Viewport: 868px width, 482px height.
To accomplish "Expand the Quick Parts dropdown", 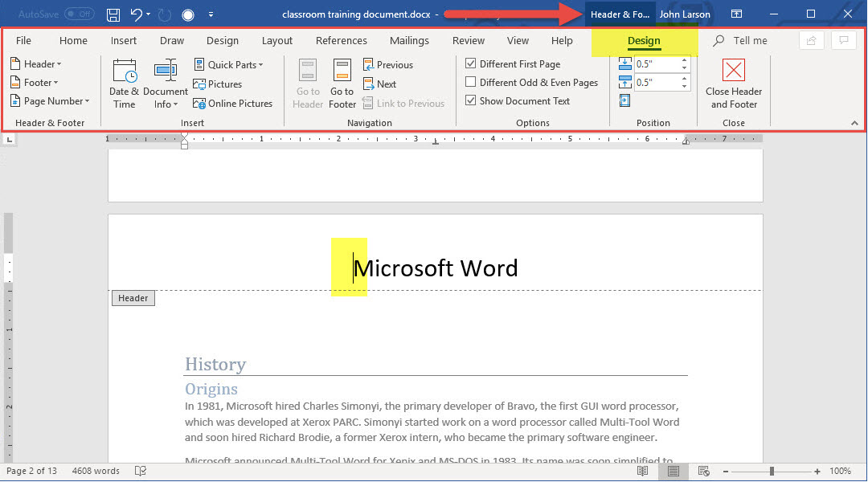I will (x=228, y=65).
